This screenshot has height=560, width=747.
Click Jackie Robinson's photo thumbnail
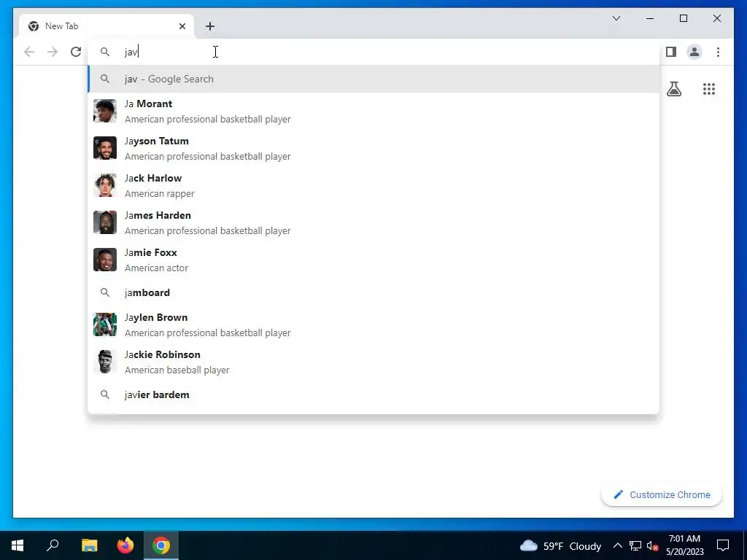[105, 362]
